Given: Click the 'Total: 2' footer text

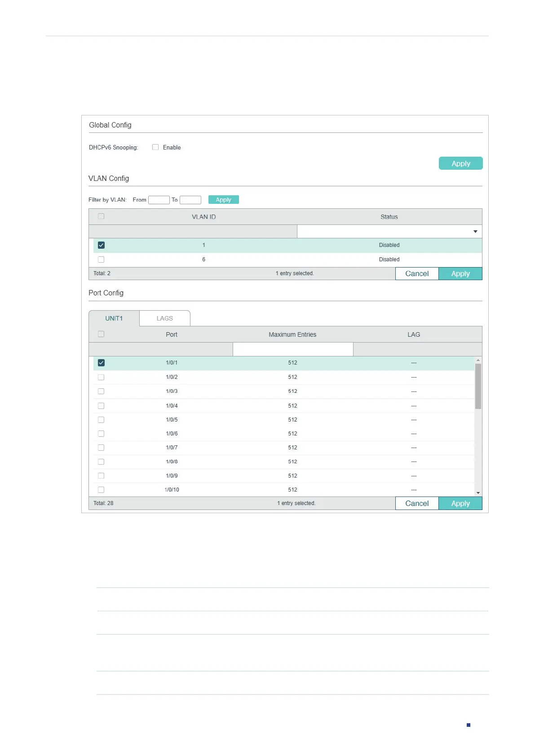Looking at the screenshot, I should point(102,273).
